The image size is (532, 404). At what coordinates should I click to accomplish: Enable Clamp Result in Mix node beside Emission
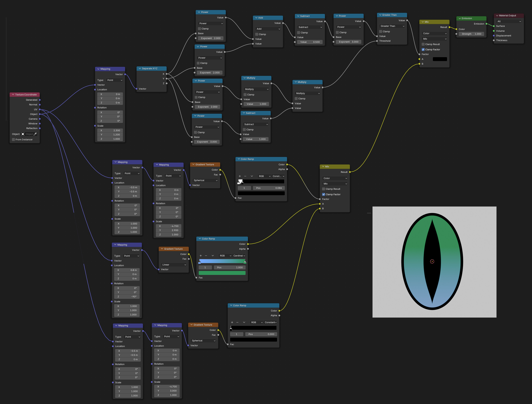(423, 44)
